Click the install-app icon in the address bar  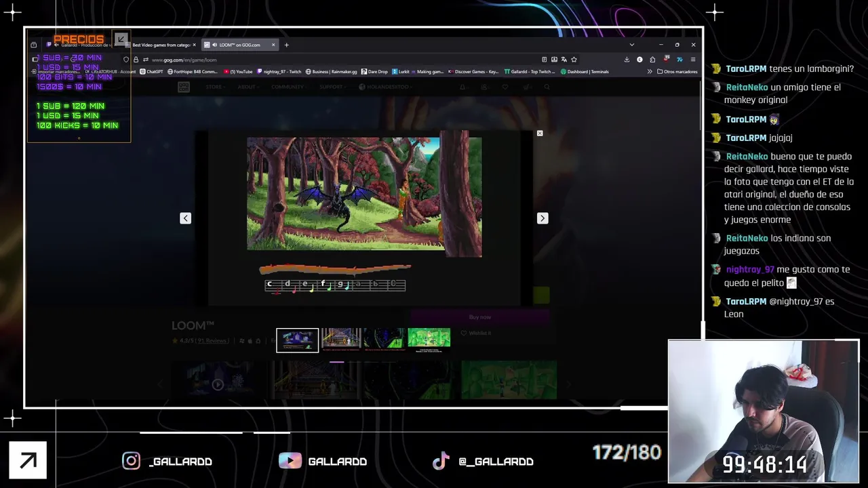pyautogui.click(x=554, y=60)
